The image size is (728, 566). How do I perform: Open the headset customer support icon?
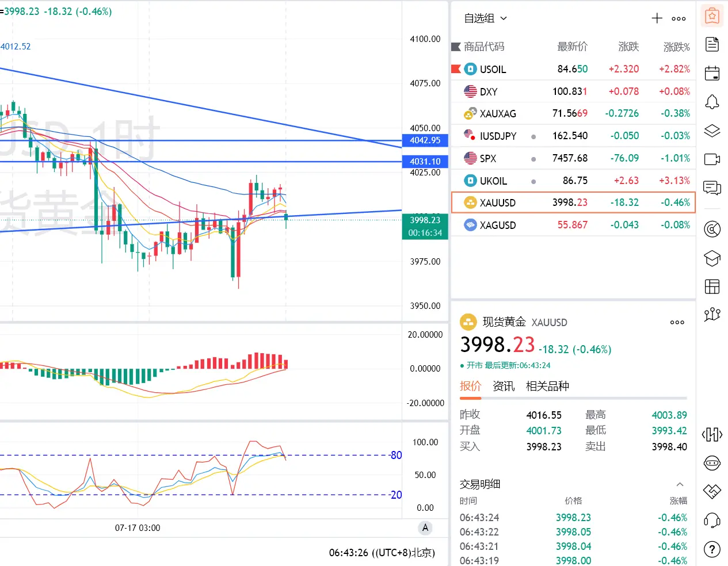[712, 521]
